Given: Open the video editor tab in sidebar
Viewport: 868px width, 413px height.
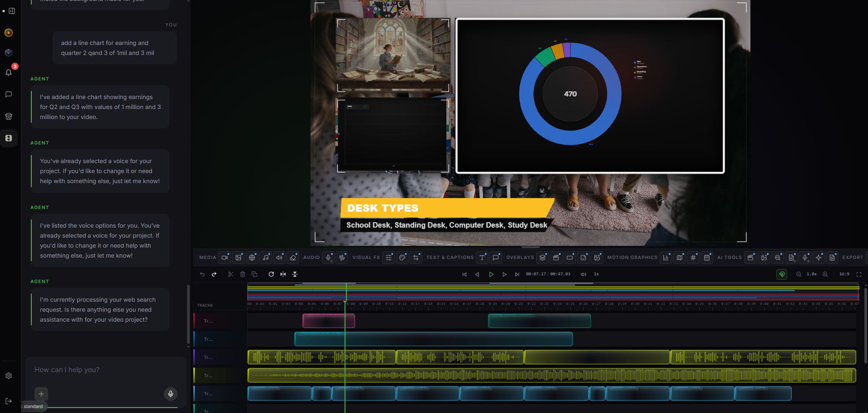Looking at the screenshot, I should [x=9, y=138].
